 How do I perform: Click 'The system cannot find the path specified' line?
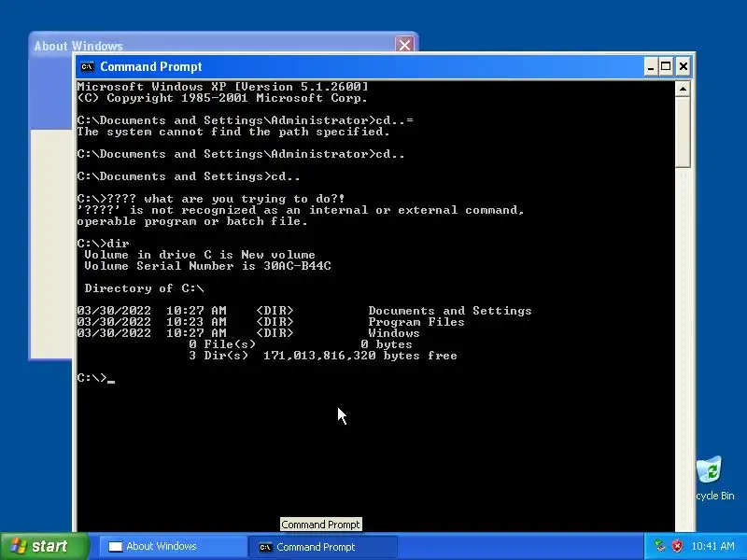[233, 132]
